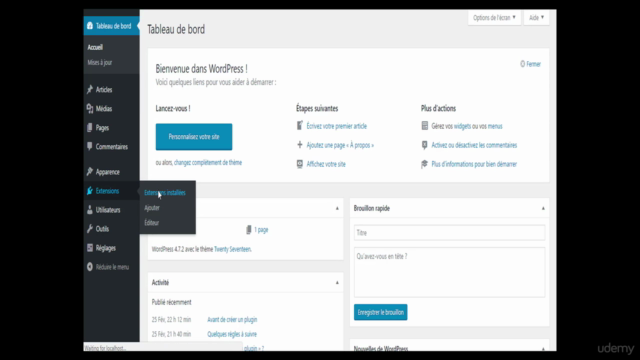This screenshot has height=360, width=640.
Task: Open the Aide help dropdown
Action: point(536,18)
